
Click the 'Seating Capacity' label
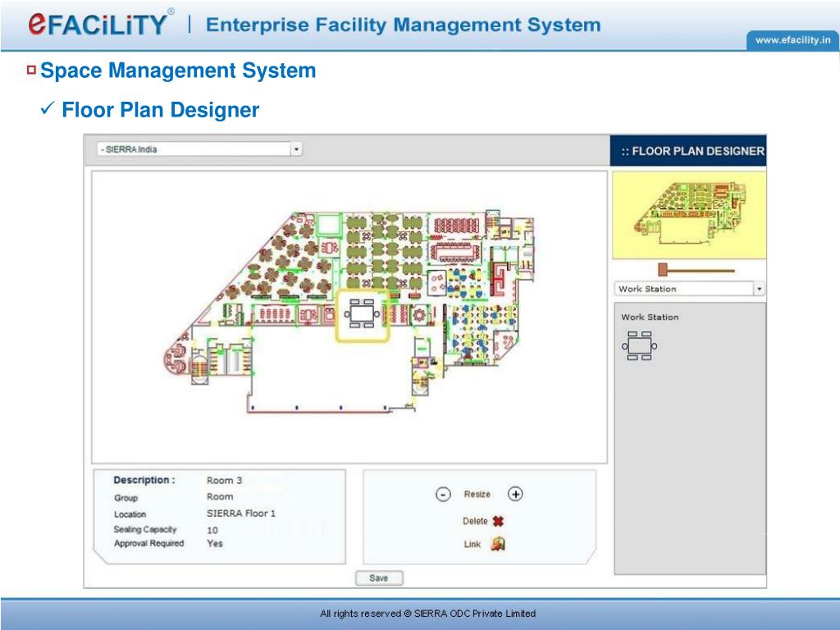click(145, 529)
